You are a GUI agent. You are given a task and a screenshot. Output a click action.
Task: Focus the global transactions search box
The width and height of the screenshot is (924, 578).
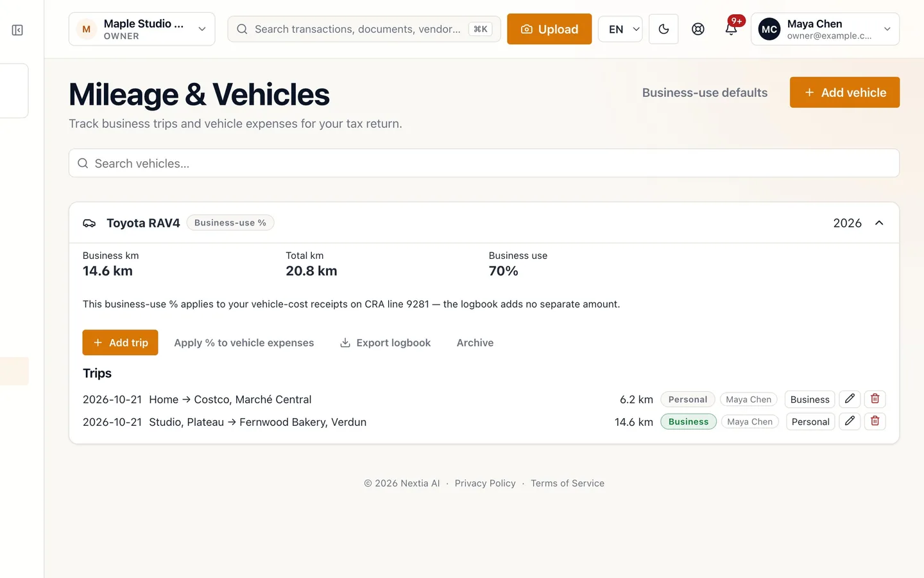(364, 30)
